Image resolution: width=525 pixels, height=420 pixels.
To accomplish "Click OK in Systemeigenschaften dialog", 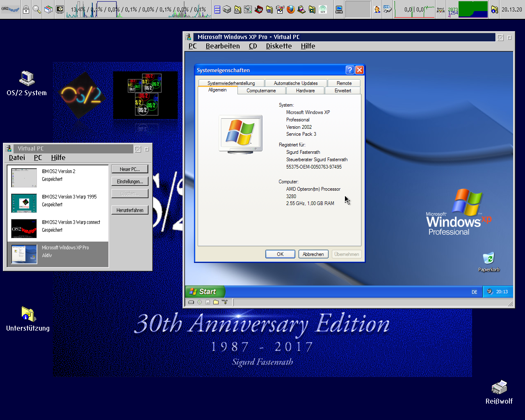I will 280,254.
